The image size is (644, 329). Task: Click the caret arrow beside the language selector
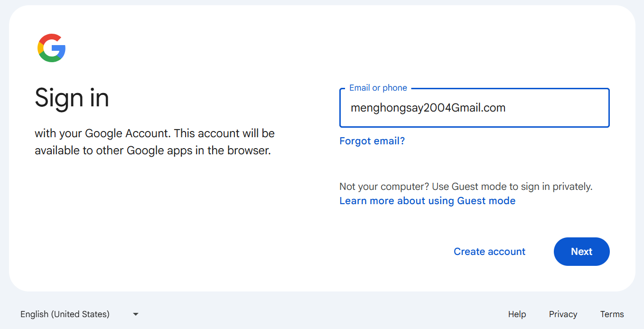(x=136, y=314)
